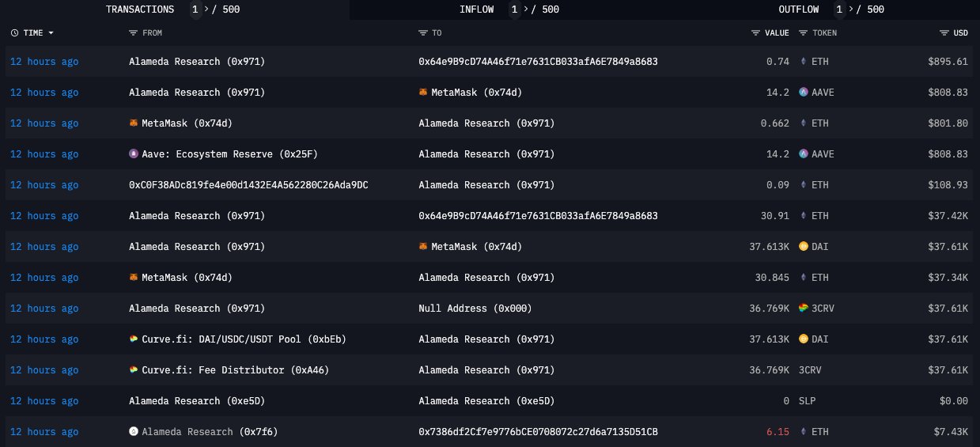
Task: Open address 0x7386df2Cf7e9776bCE0708072c27d6a7135D51CB
Action: [x=538, y=432]
